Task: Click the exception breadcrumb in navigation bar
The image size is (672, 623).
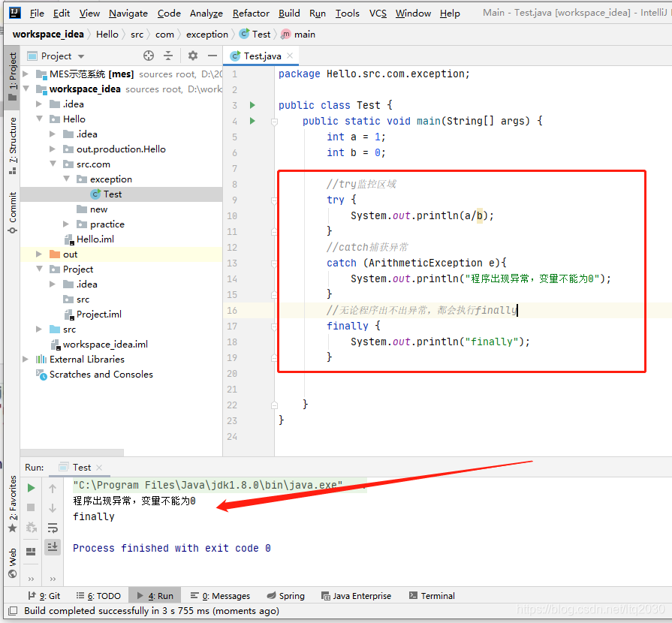Action: [207, 35]
